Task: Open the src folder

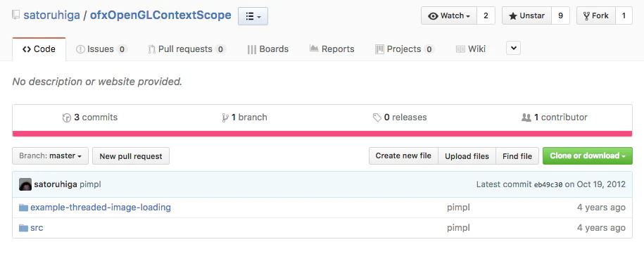Action: click(x=37, y=228)
